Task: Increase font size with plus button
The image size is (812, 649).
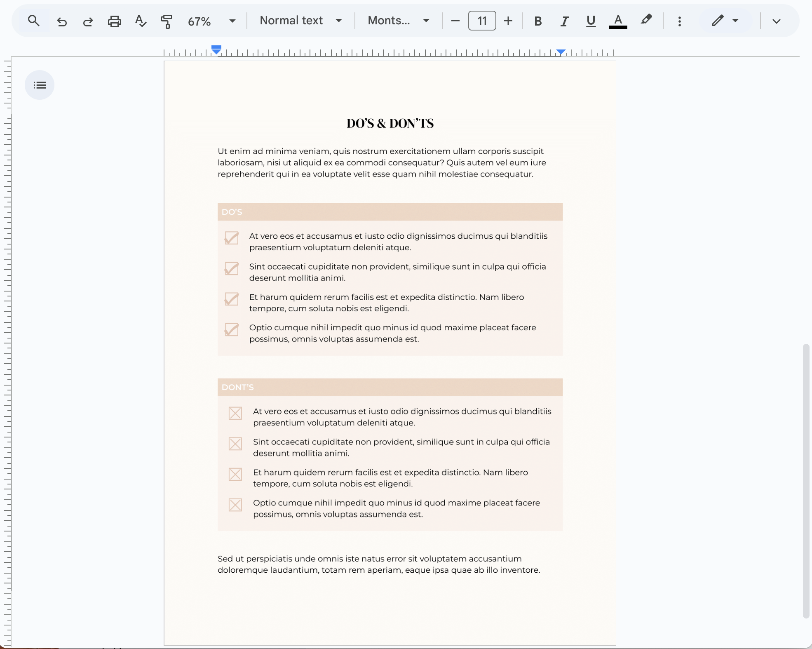Action: [508, 21]
